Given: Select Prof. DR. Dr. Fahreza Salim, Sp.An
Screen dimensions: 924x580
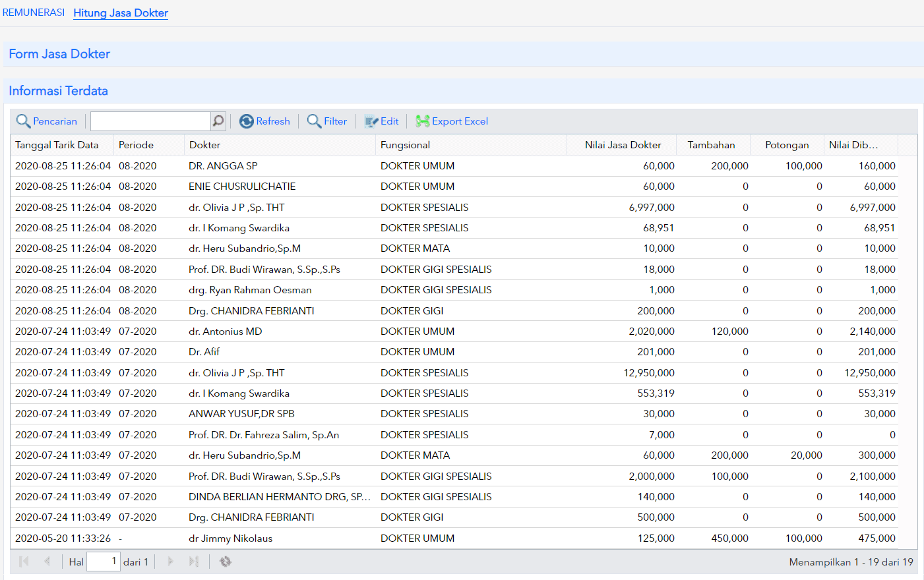Looking at the screenshot, I should 454,435.
